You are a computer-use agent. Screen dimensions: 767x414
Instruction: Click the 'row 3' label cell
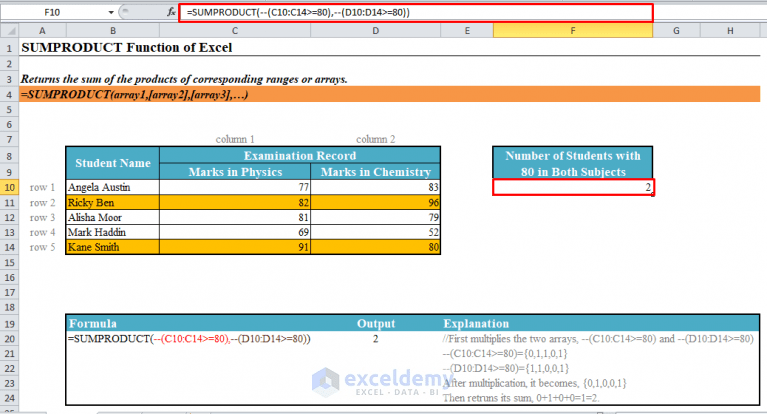point(42,217)
